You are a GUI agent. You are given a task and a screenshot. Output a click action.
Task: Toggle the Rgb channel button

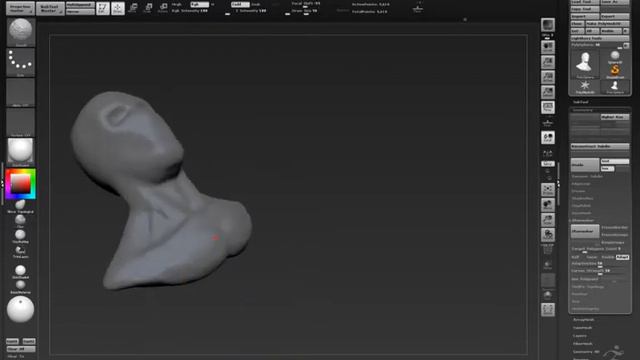tap(200, 4)
